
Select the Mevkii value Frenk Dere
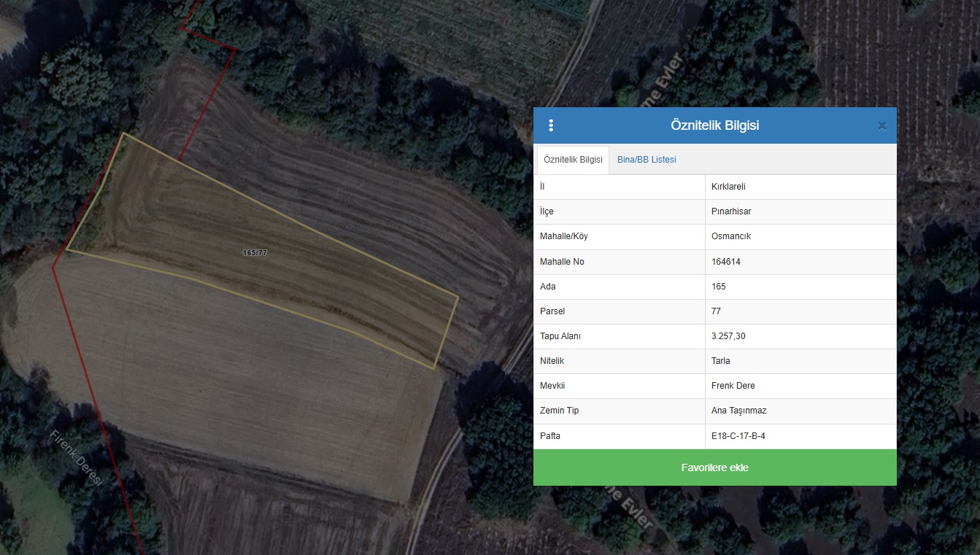pos(733,386)
